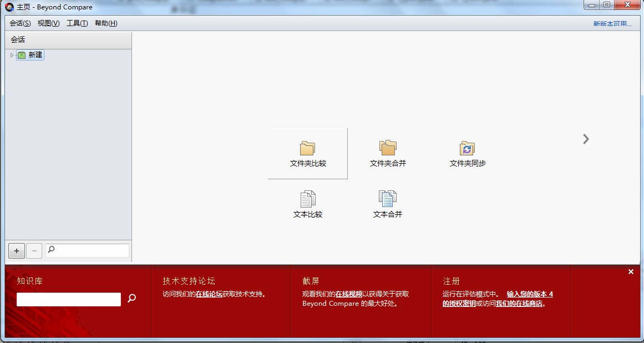Click the 知识库 heading
The height and width of the screenshot is (343, 644).
point(29,281)
